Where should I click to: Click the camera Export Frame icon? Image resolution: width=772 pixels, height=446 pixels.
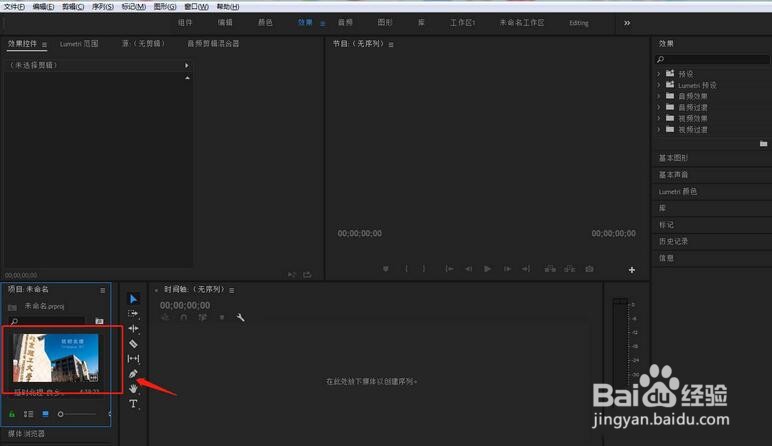[x=589, y=269]
